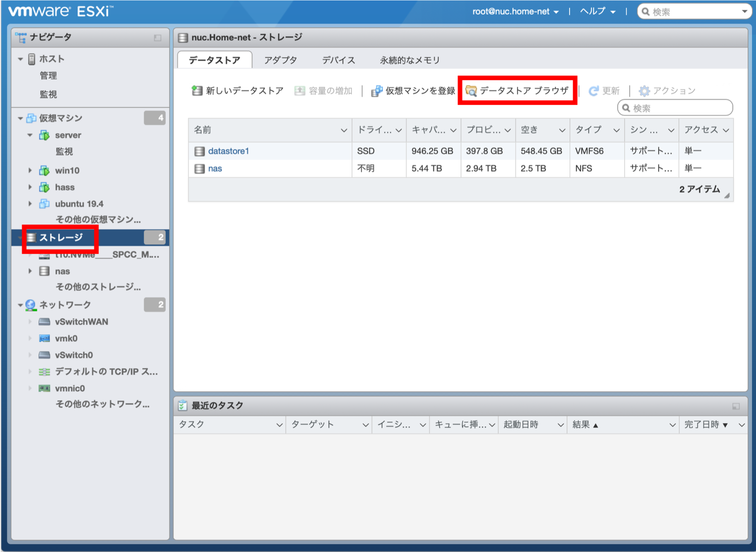Click the actions gear icon
The image size is (756, 552).
tap(644, 91)
